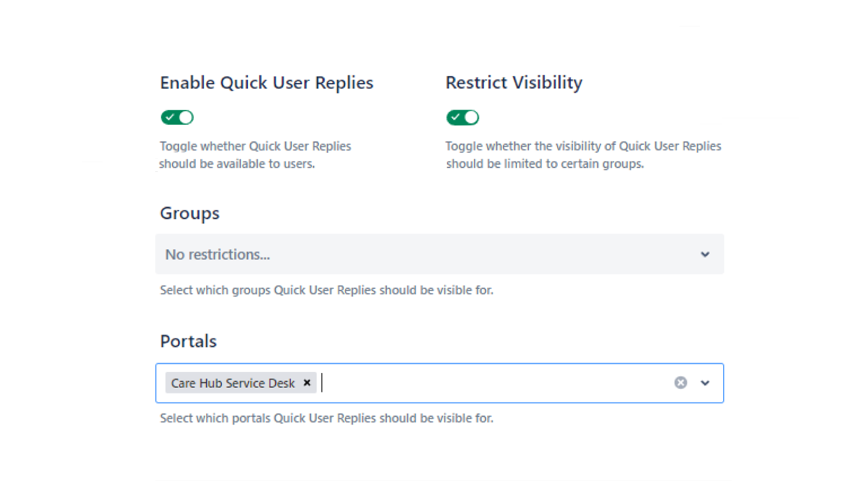Click the Groups section heading

tap(190, 213)
